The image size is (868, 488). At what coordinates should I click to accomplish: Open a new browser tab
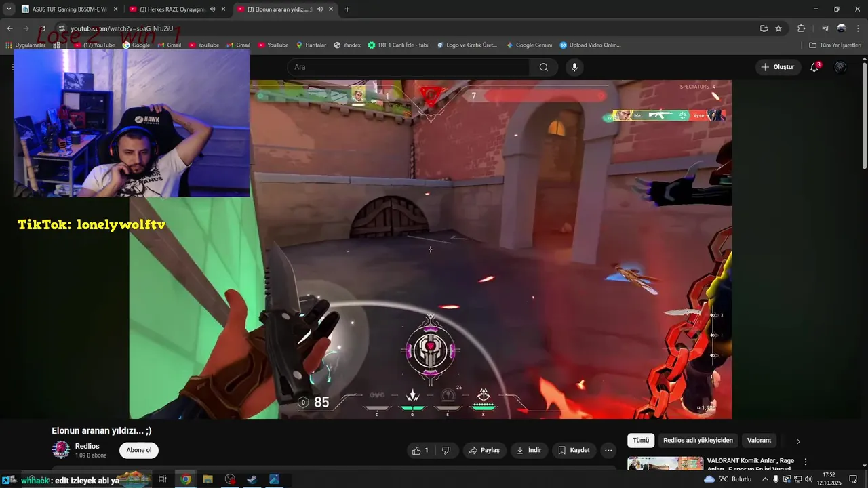347,9
